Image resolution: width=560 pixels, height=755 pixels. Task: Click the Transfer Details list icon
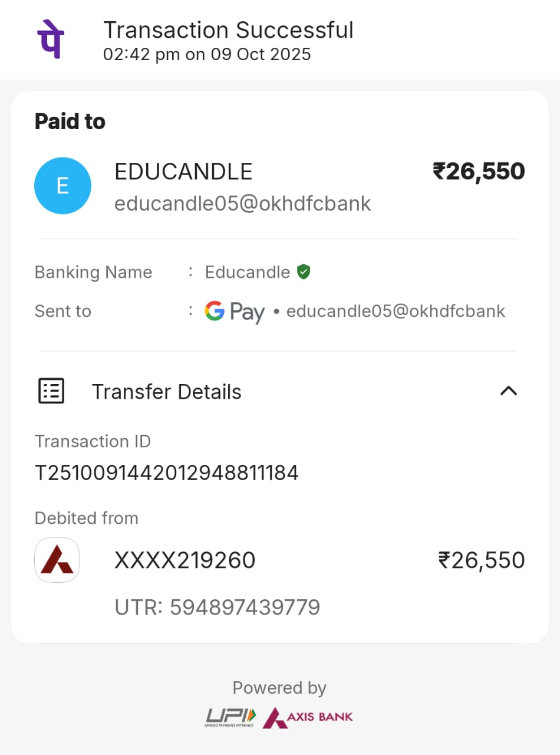click(x=51, y=391)
